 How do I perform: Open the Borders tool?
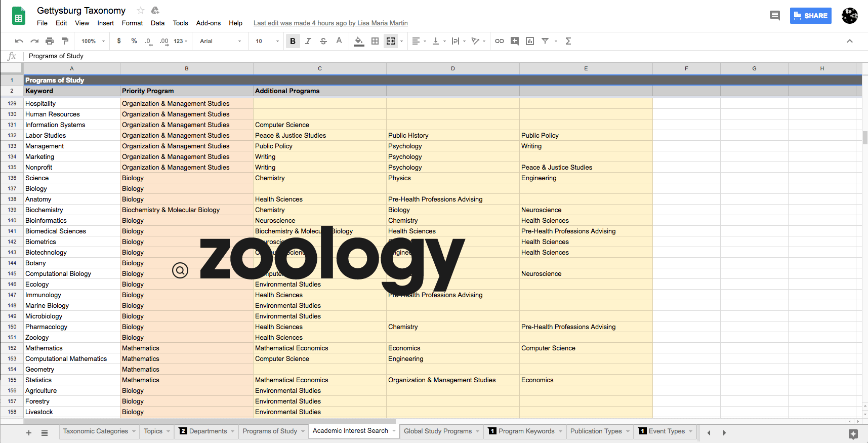(375, 41)
